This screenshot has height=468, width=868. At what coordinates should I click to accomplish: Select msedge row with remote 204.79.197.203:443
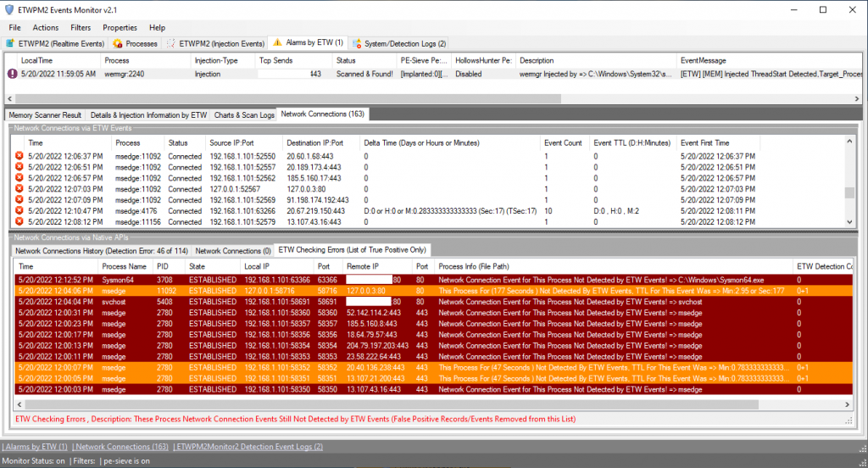pyautogui.click(x=433, y=346)
